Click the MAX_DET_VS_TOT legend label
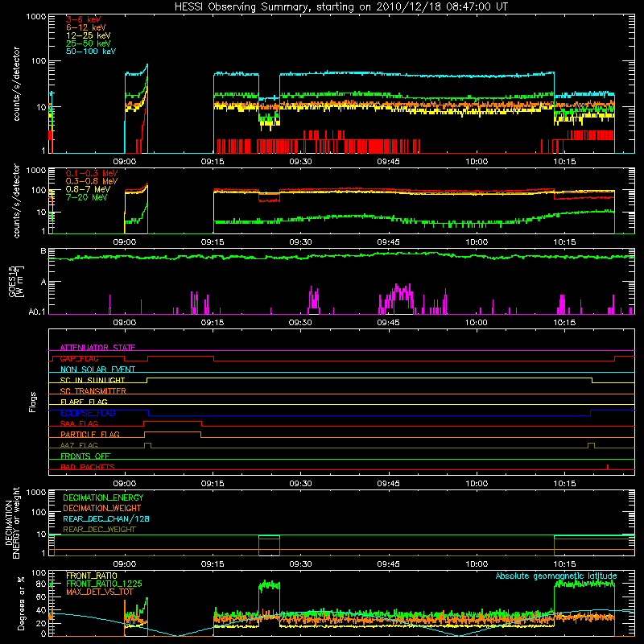 [99, 592]
